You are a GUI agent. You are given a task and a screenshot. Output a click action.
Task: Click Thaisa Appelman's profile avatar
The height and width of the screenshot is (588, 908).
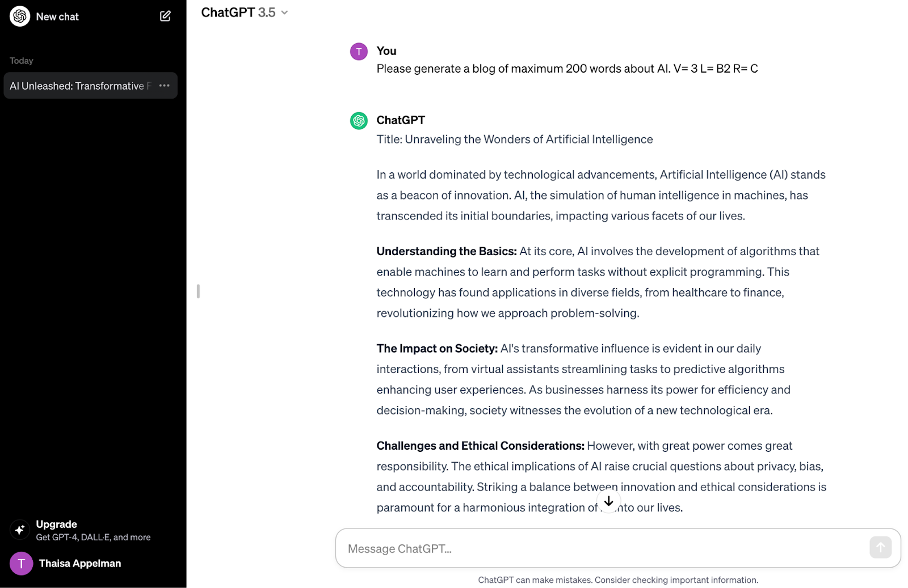(21, 563)
